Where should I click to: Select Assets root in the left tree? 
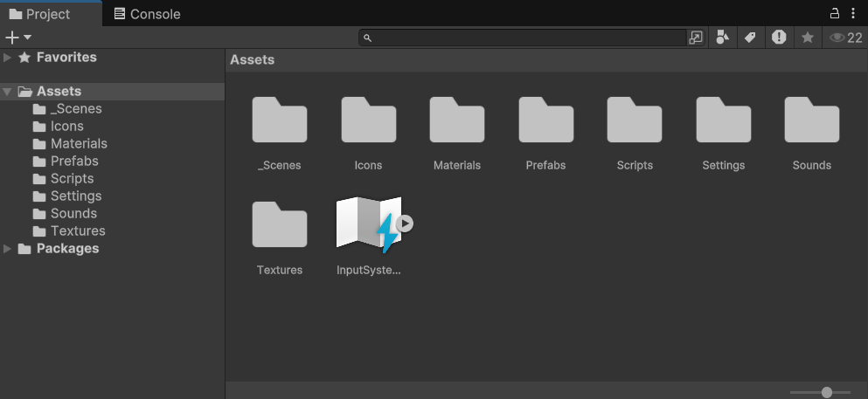pyautogui.click(x=59, y=92)
